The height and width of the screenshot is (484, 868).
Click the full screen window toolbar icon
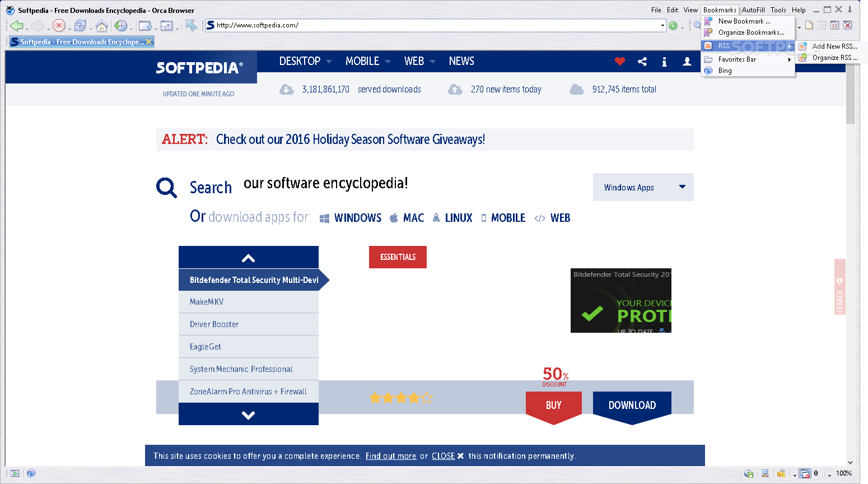166,25
